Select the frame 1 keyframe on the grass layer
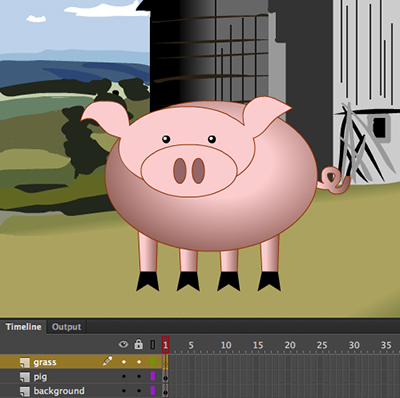This screenshot has width=400, height=398. click(x=165, y=362)
